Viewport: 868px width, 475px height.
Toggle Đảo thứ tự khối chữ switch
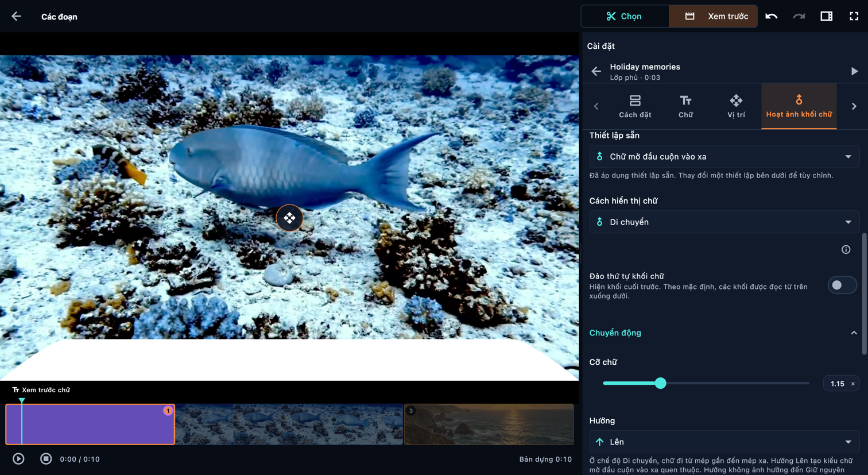coord(842,285)
